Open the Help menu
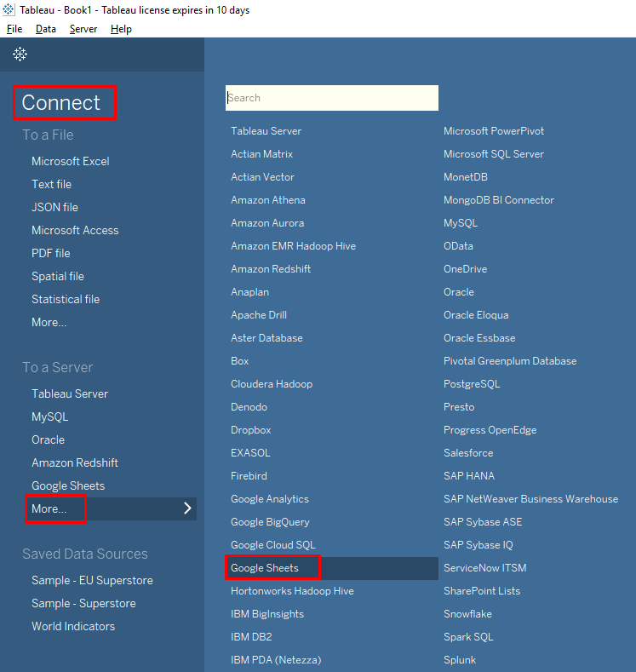The image size is (636, 672). tap(121, 29)
